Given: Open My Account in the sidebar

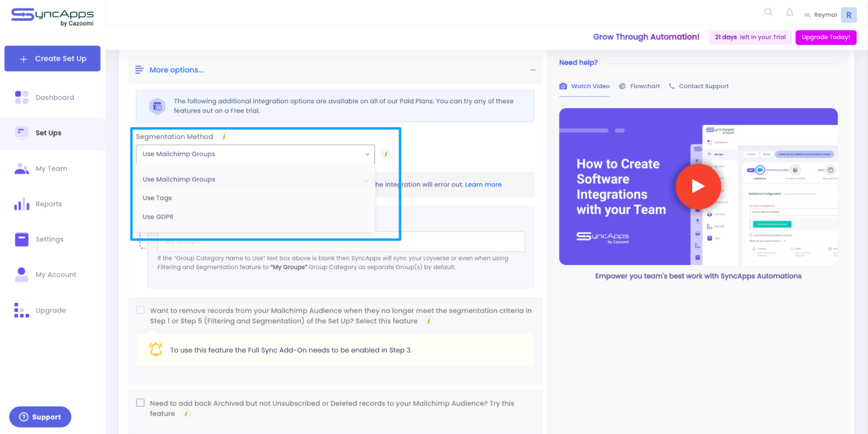Looking at the screenshot, I should 53,275.
